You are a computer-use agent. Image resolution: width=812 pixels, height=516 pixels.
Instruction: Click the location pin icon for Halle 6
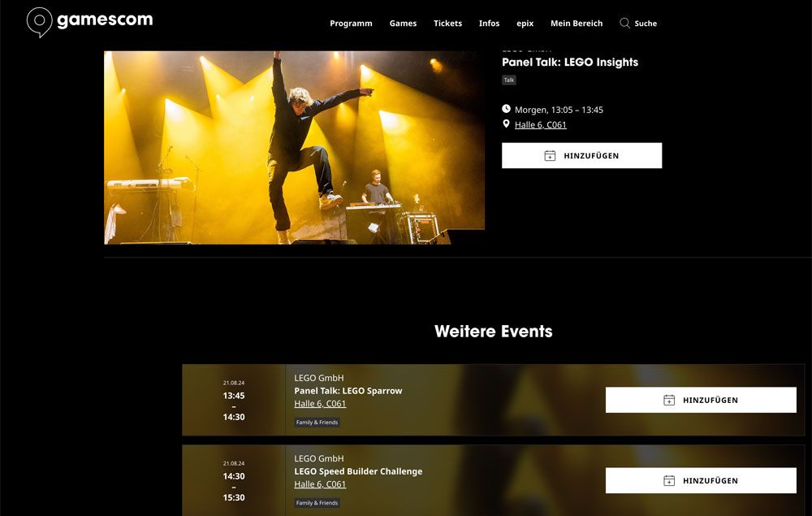[x=506, y=124]
